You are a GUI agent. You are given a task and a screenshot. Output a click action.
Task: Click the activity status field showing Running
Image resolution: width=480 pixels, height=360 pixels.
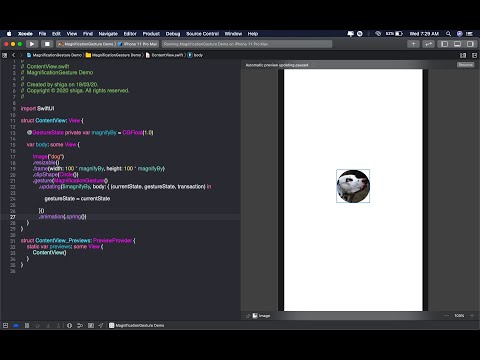(247, 44)
